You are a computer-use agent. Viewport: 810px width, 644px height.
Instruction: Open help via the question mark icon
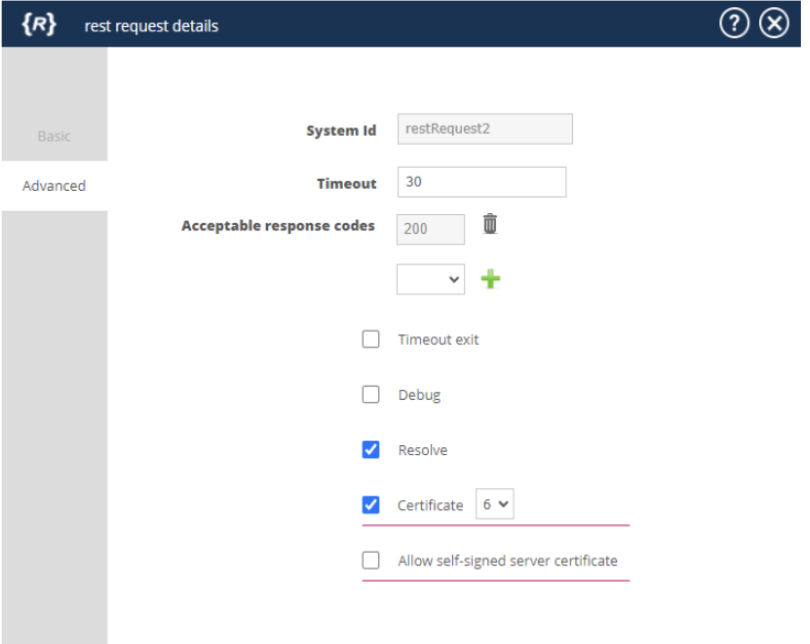point(734,25)
